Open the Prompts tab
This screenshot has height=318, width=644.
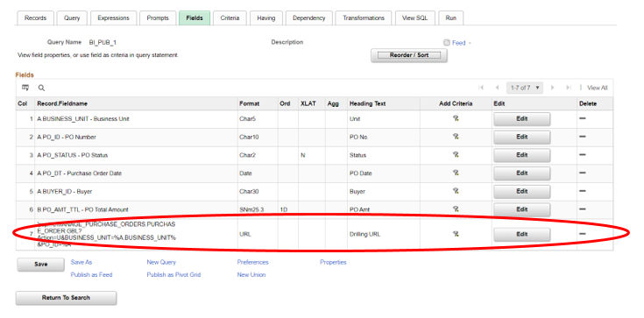coord(158,18)
